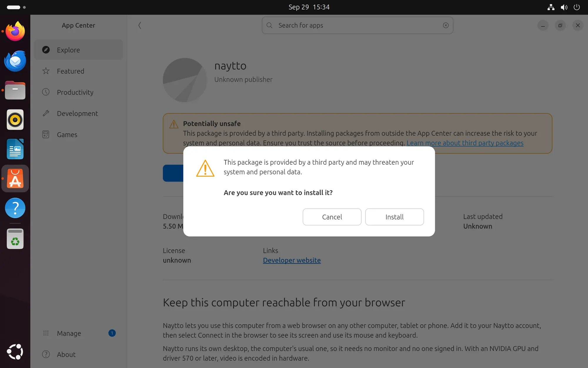Open the Developer website link

click(292, 260)
